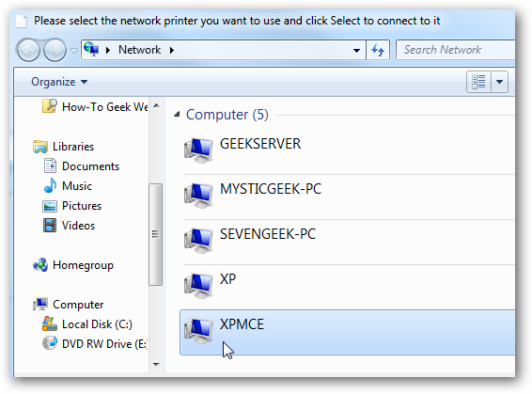Open the address bar history dropdown

(x=356, y=51)
